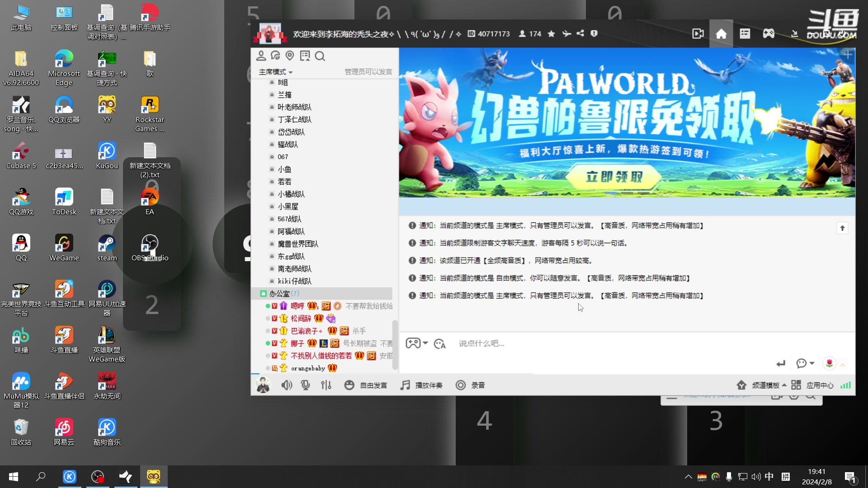Image resolution: width=868 pixels, height=488 pixels.
Task: Open 应用中心 from the bottom bar
Action: coord(820,385)
